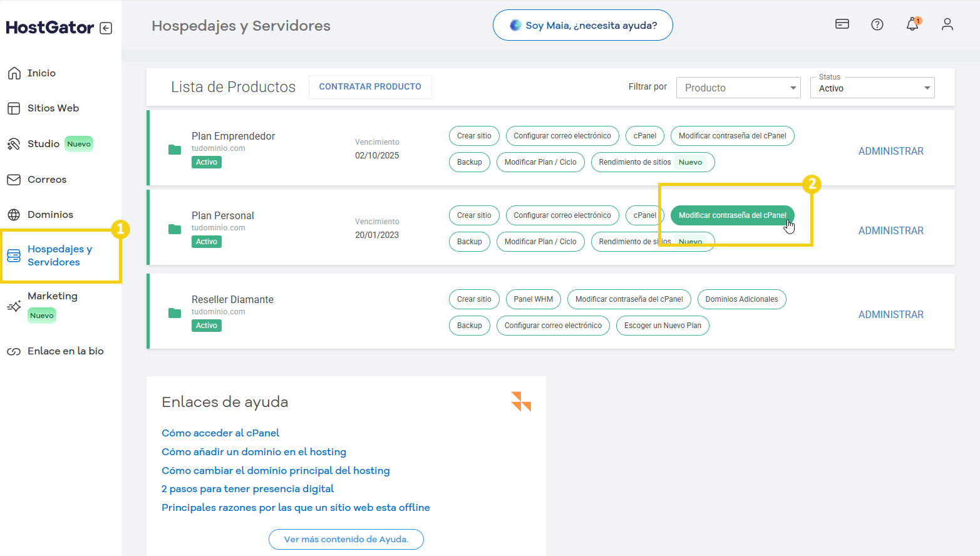Click the help question mark icon
Screen dimensions: 980x556
(x=877, y=24)
